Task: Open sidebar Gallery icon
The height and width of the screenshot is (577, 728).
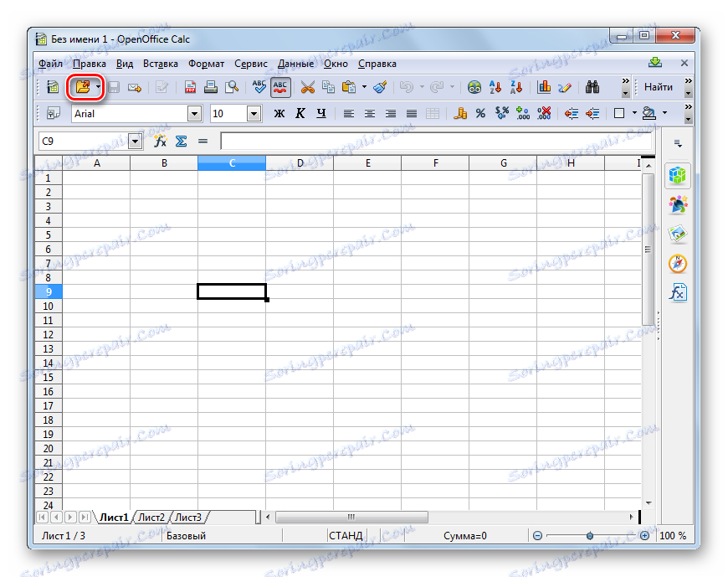Action: click(678, 234)
